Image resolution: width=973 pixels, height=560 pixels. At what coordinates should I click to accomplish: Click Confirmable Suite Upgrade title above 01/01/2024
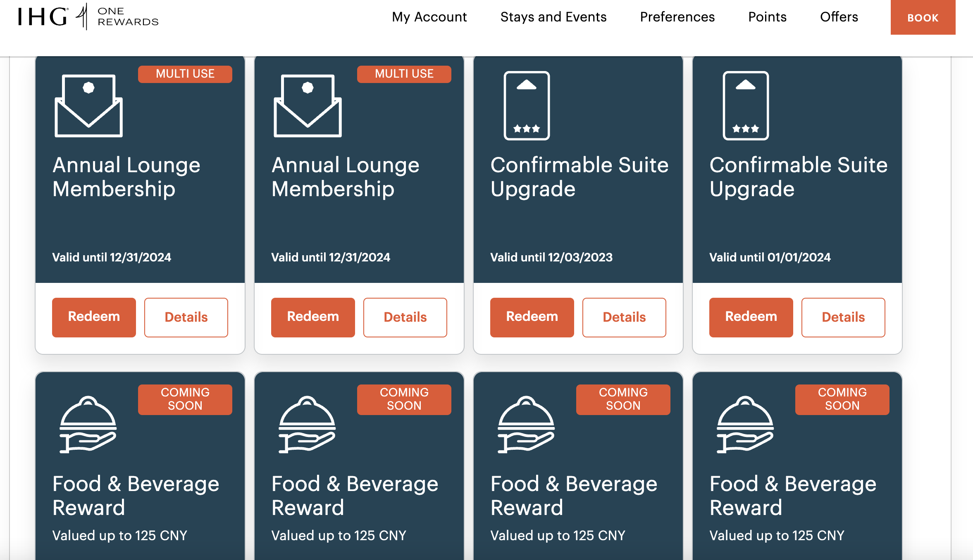799,177
